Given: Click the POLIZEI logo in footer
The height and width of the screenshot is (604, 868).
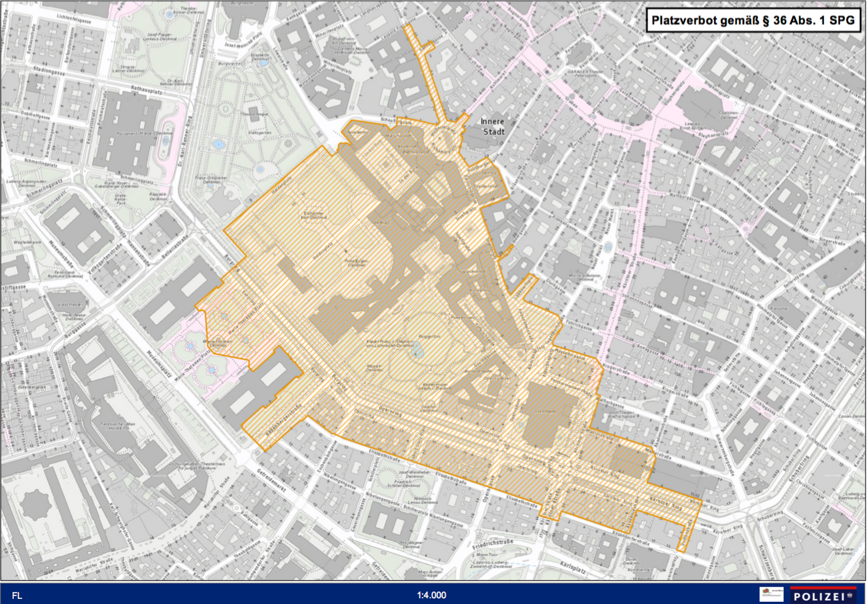Looking at the screenshot, I should click(822, 595).
